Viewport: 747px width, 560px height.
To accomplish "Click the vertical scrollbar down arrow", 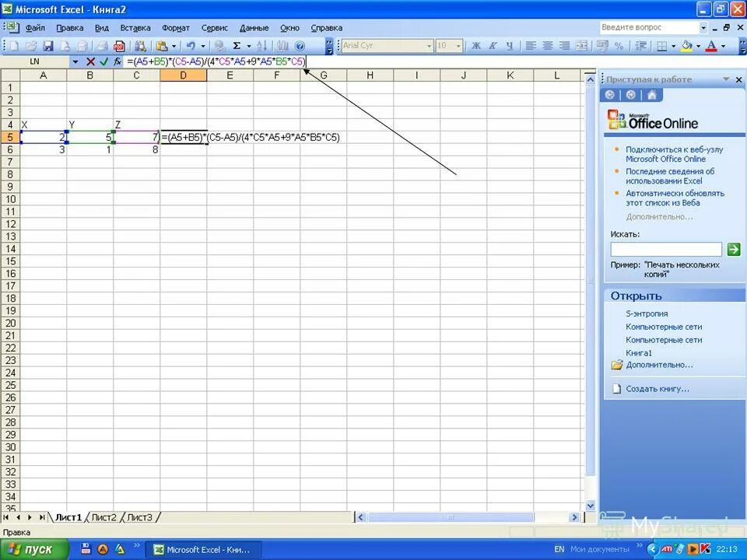I will [x=591, y=506].
